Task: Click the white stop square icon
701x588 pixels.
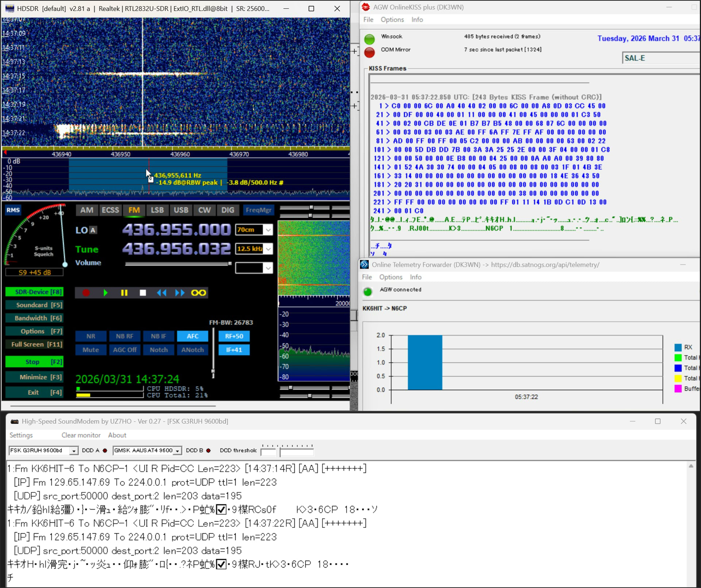Action: [x=143, y=293]
